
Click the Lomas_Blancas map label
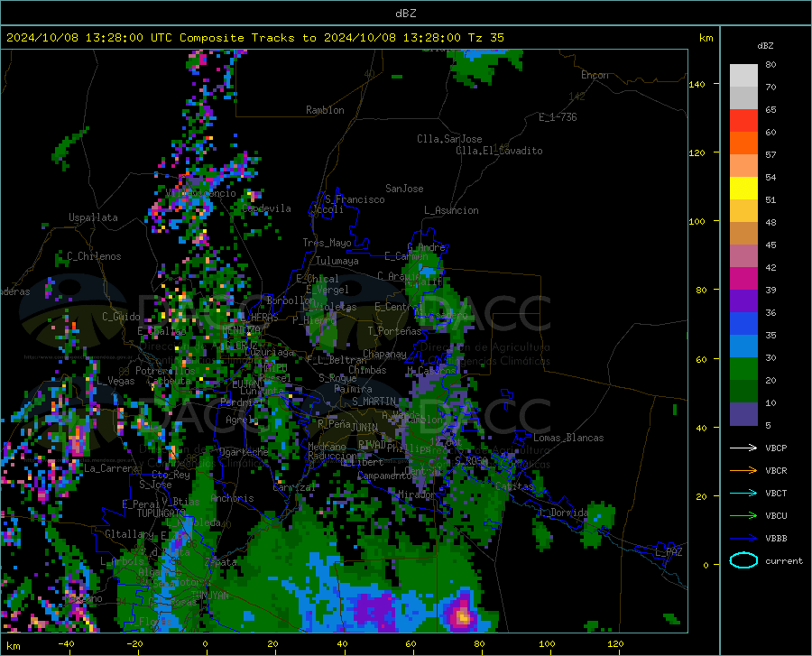click(x=568, y=438)
